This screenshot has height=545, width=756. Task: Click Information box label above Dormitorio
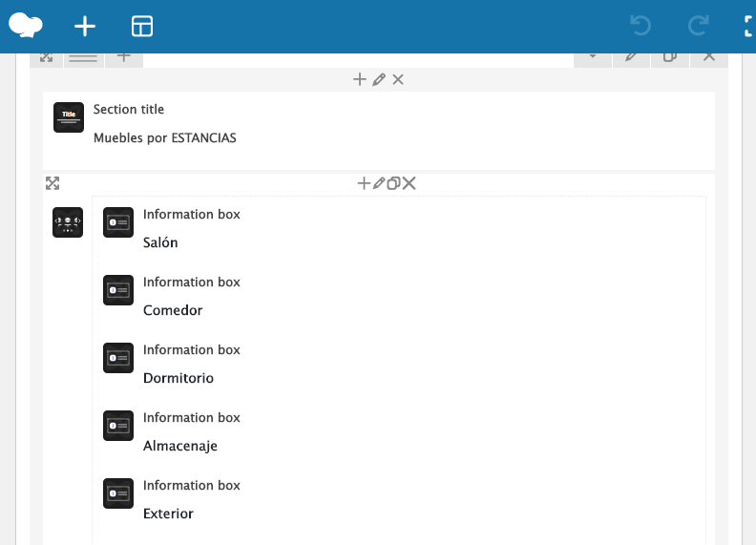click(192, 349)
